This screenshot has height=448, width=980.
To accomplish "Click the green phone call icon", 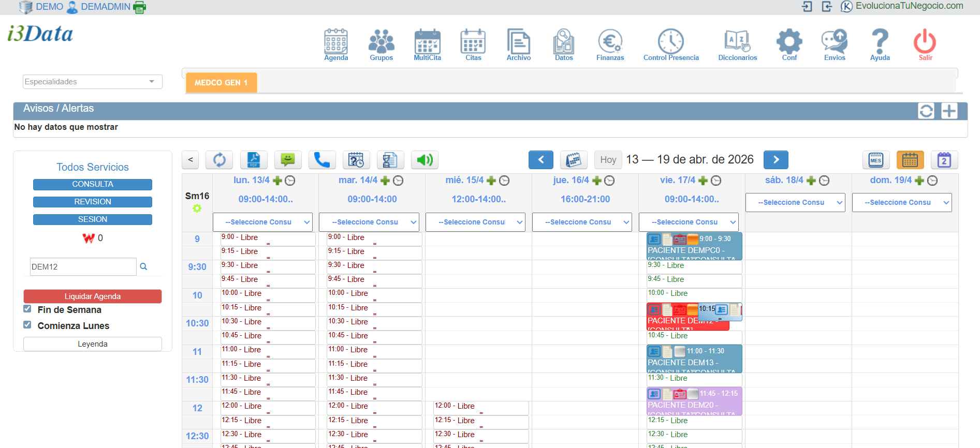I will [322, 160].
